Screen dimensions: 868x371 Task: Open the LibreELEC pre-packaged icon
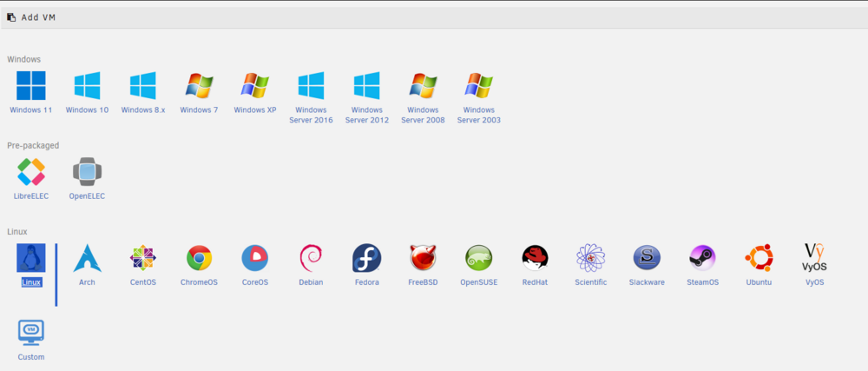click(31, 172)
